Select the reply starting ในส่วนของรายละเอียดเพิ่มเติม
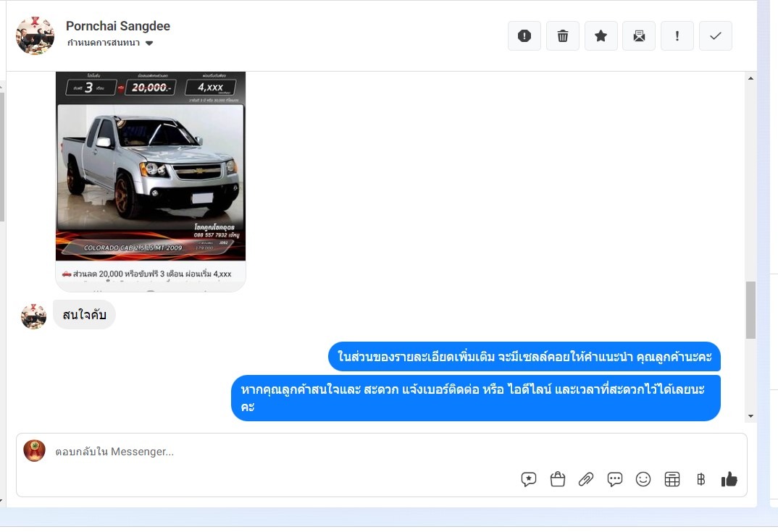Image resolution: width=778 pixels, height=532 pixels. tap(524, 357)
